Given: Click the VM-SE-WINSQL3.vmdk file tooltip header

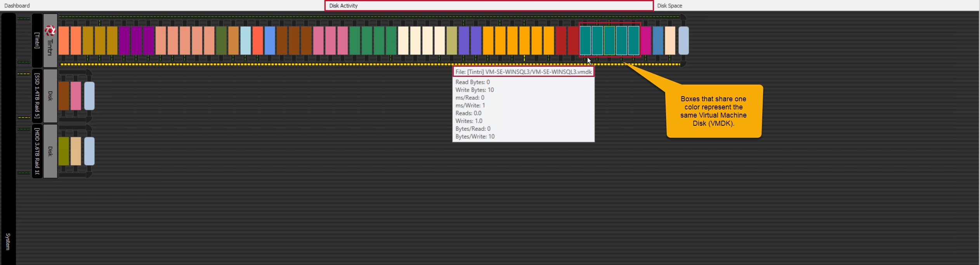Looking at the screenshot, I should (523, 72).
